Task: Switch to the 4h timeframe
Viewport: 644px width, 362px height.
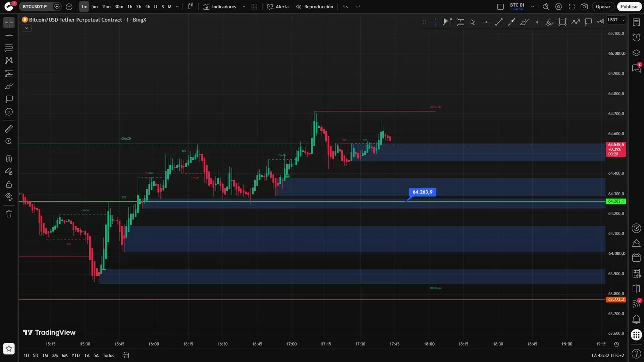Action: point(147,7)
